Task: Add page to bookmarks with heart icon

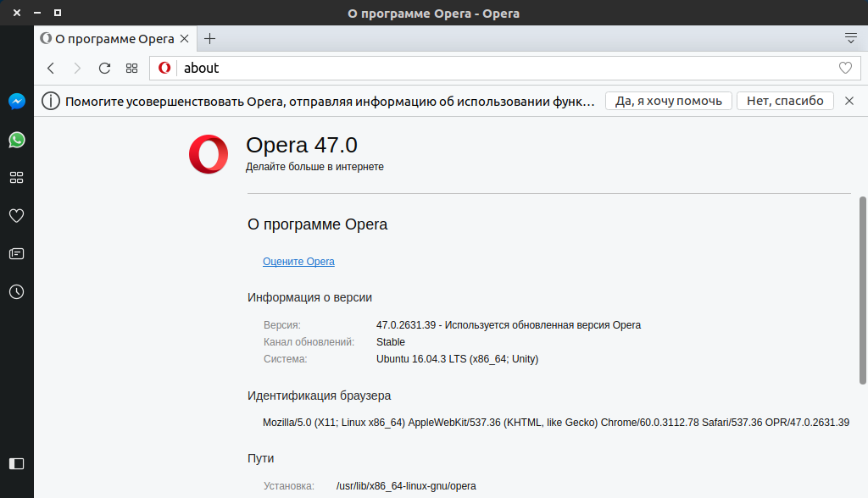Action: (845, 68)
